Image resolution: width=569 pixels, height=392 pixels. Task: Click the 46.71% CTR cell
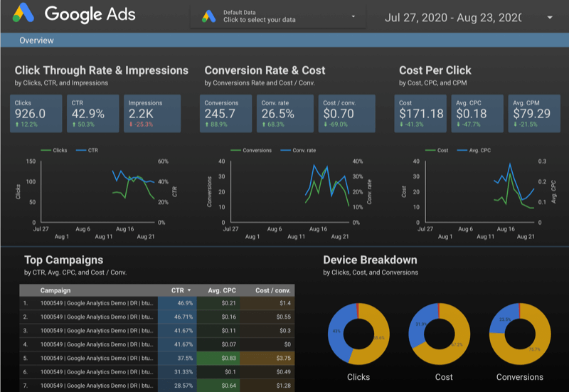coord(177,317)
